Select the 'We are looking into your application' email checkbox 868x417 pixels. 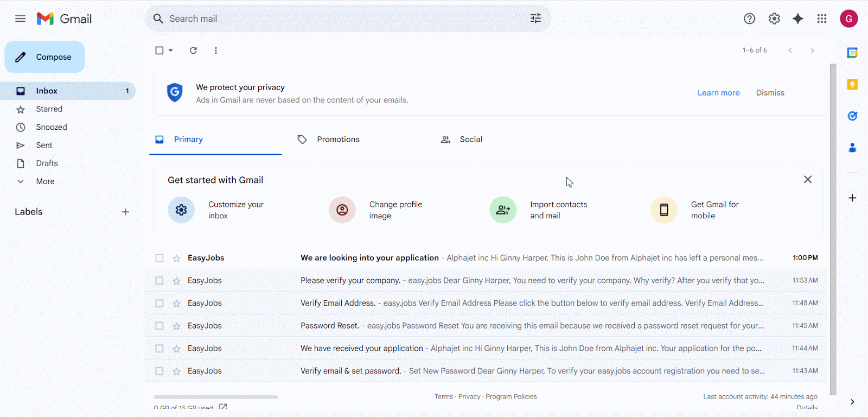[159, 258]
